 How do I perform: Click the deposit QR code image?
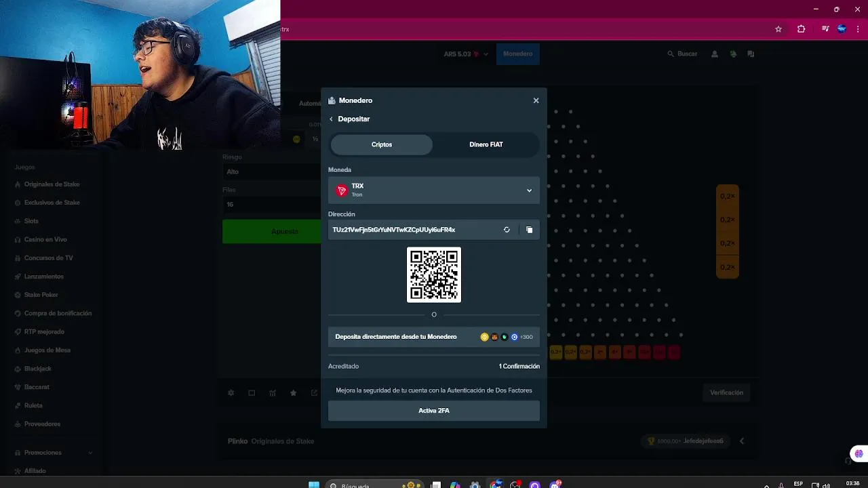[x=434, y=274]
